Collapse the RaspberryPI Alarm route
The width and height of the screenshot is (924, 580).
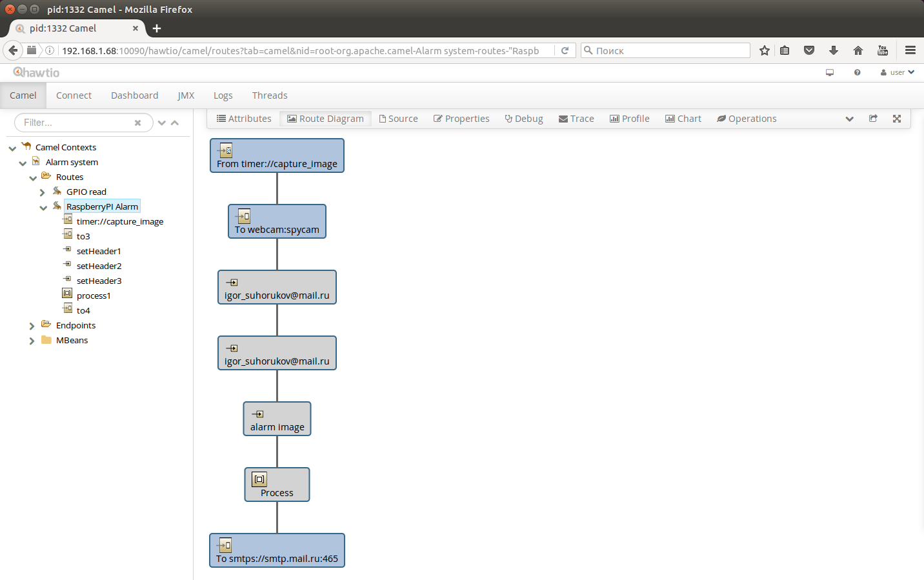(x=43, y=207)
